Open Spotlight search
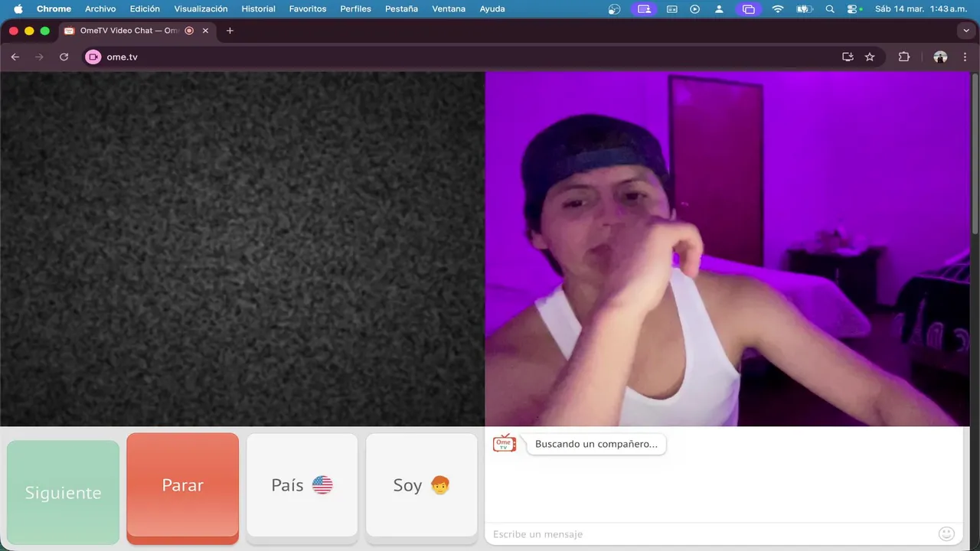Viewport: 980px width, 551px height. pos(831,9)
